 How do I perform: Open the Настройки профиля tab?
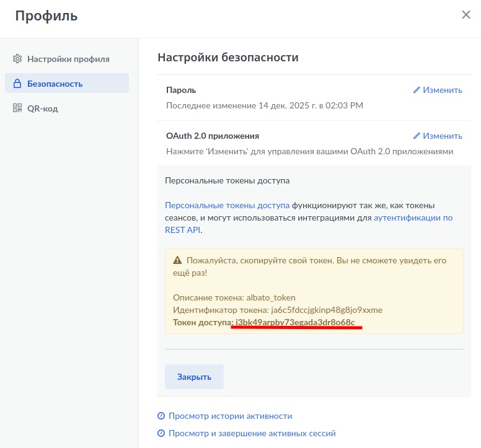(68, 59)
